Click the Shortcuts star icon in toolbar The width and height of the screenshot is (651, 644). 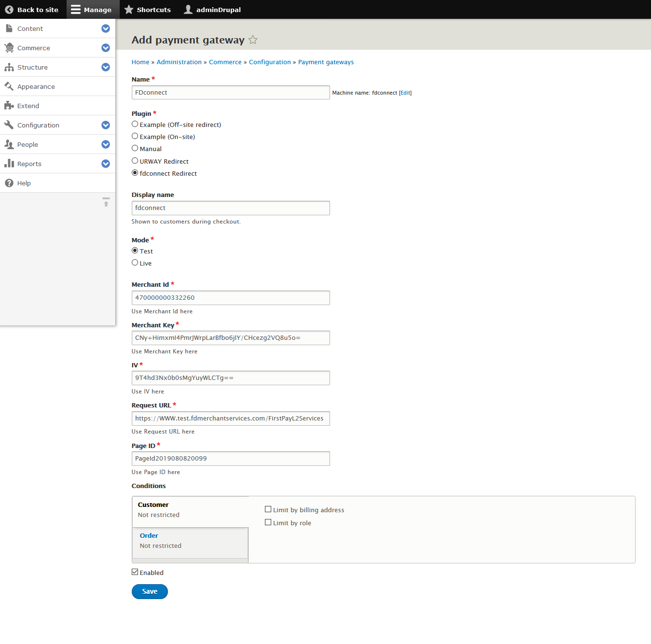(x=129, y=10)
